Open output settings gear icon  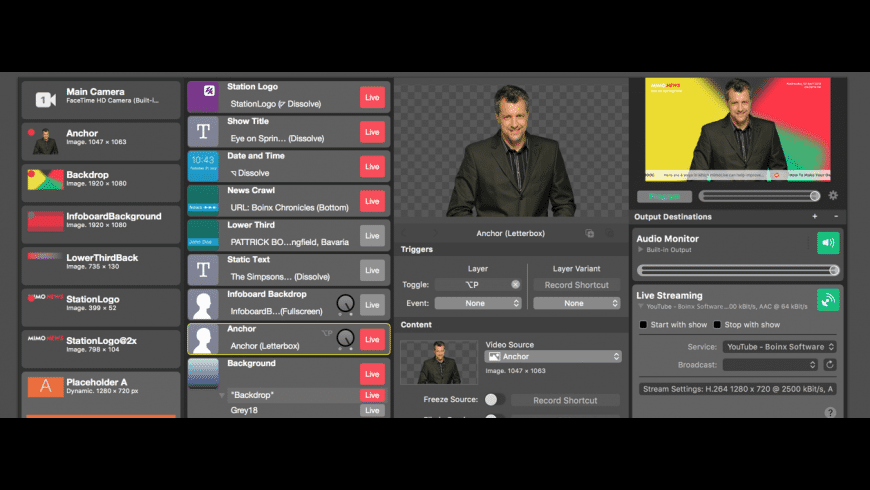(x=833, y=196)
